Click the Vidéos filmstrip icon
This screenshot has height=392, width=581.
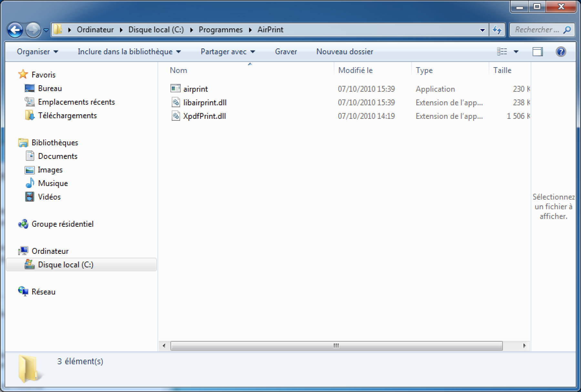coord(30,197)
